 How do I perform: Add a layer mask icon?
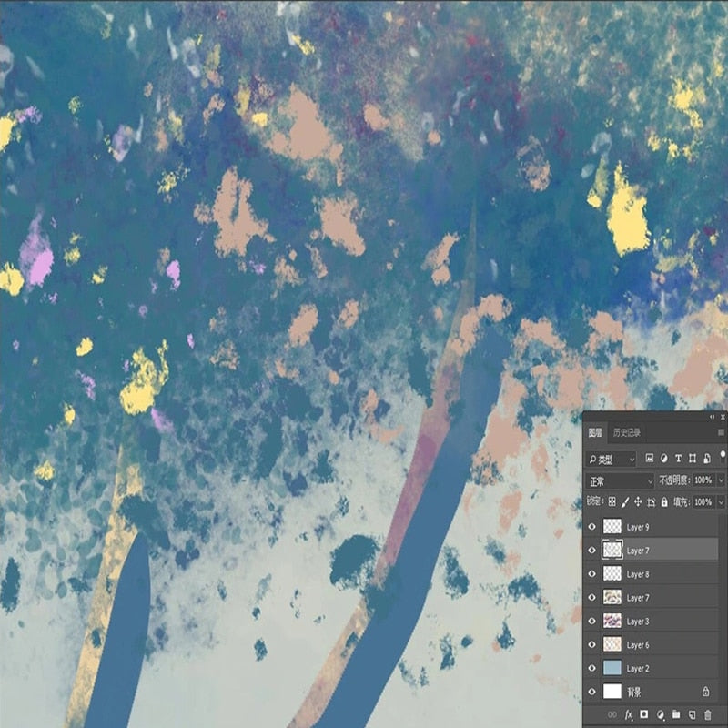tap(642, 713)
